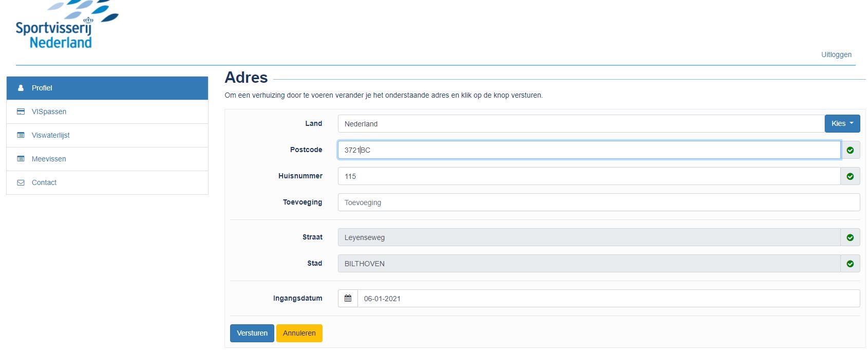Click the Sportvisserij Nederland logo
868x351 pixels.
click(62, 27)
